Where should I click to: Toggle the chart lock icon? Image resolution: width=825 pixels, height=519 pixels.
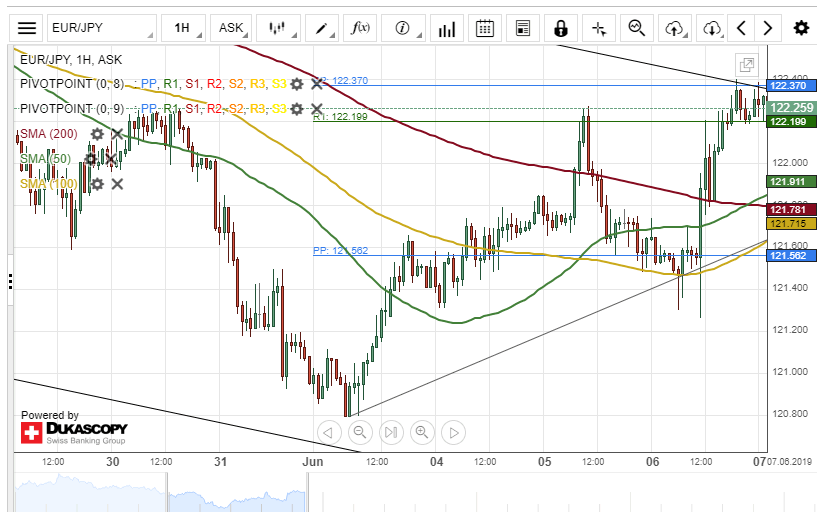click(x=561, y=28)
